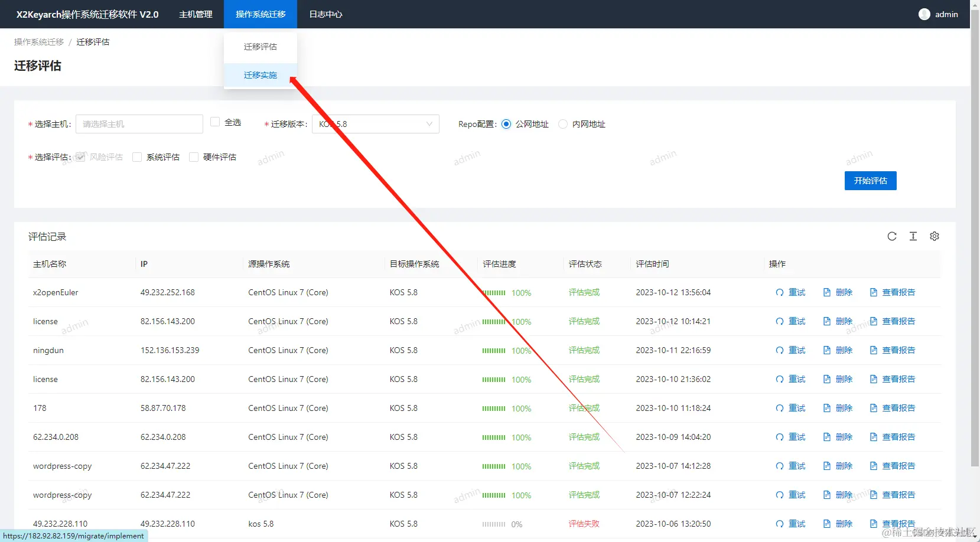The image size is (980, 542).
Task: Click delete icon for x2openEuler row
Action: 827,292
